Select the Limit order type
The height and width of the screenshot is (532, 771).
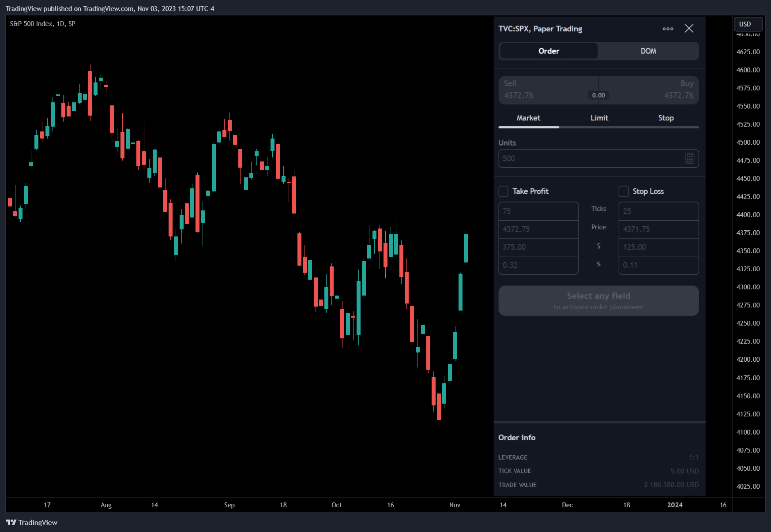(x=599, y=118)
